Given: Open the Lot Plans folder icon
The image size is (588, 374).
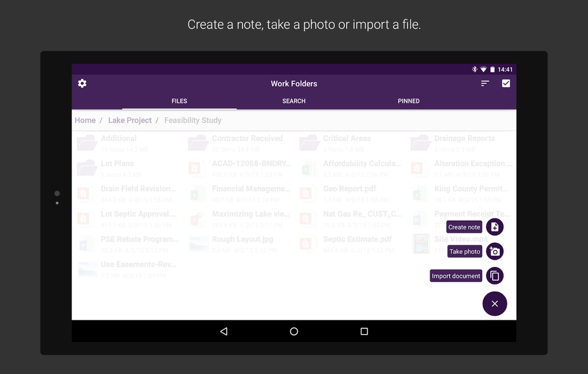Looking at the screenshot, I should tap(87, 168).
